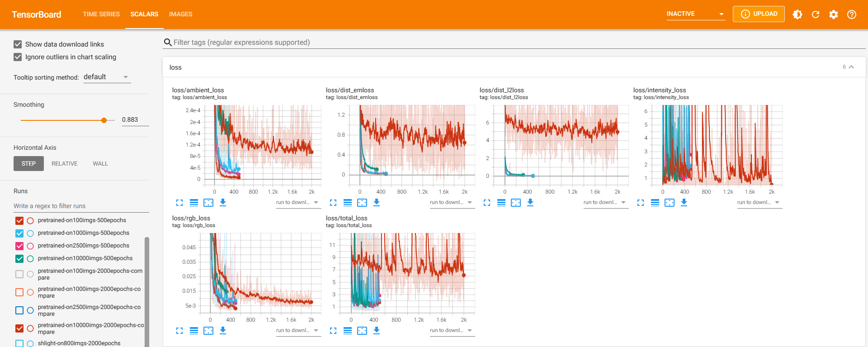Disable run pretrained-on2500imgs-500epochs checkbox
The image size is (868, 347).
[x=19, y=246]
